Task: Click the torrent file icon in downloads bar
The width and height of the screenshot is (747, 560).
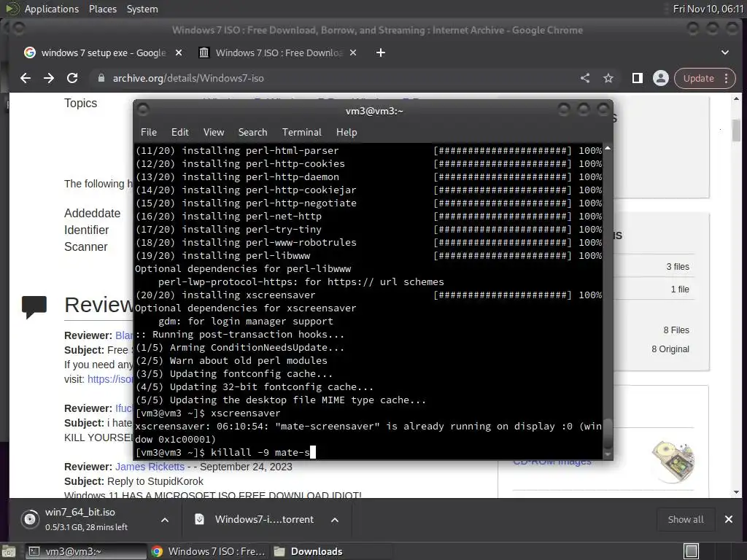Action: (200, 519)
